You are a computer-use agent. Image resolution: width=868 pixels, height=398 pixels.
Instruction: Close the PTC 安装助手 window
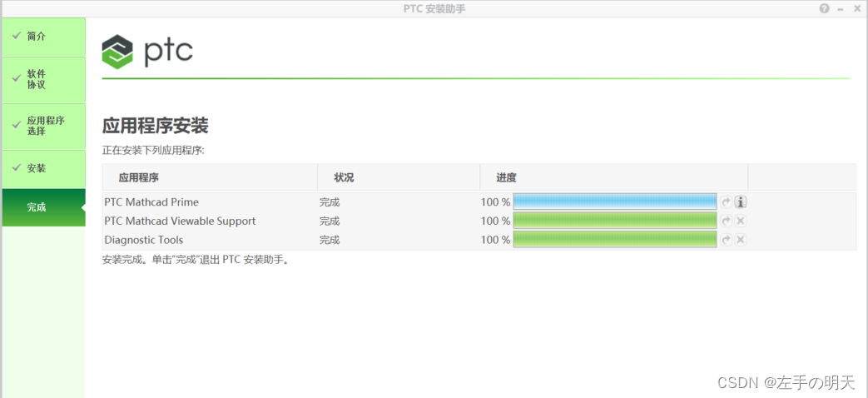point(857,8)
